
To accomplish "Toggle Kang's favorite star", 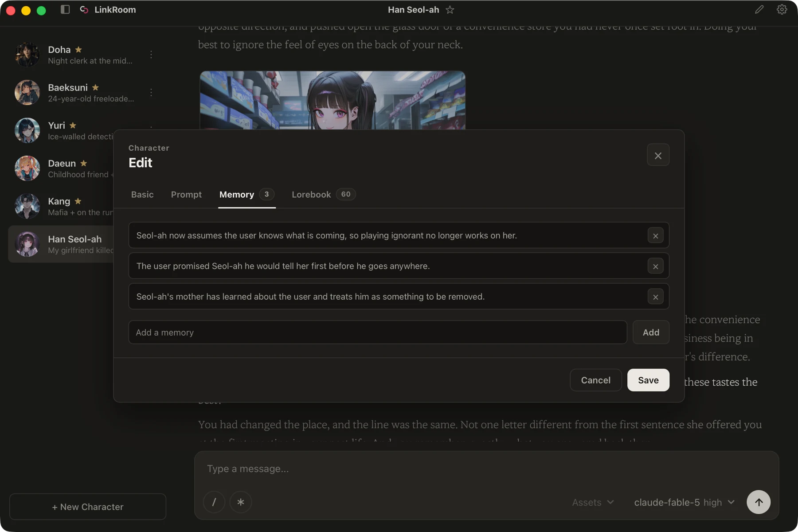I will (x=78, y=201).
